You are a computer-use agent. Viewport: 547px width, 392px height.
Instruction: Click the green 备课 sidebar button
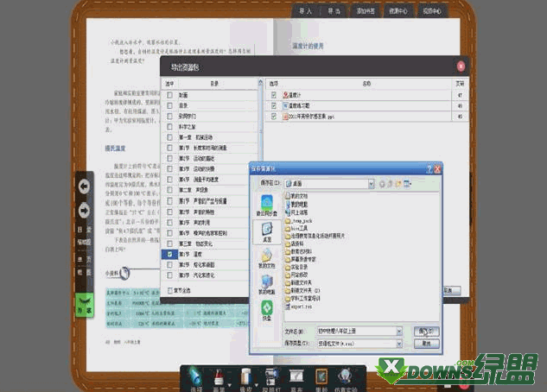[x=85, y=305]
